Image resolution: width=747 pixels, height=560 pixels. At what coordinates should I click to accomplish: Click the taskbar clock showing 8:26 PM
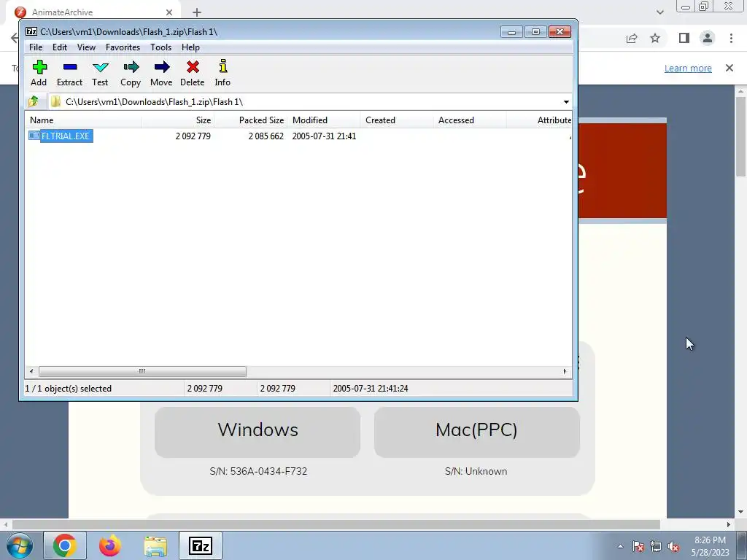coord(710,546)
